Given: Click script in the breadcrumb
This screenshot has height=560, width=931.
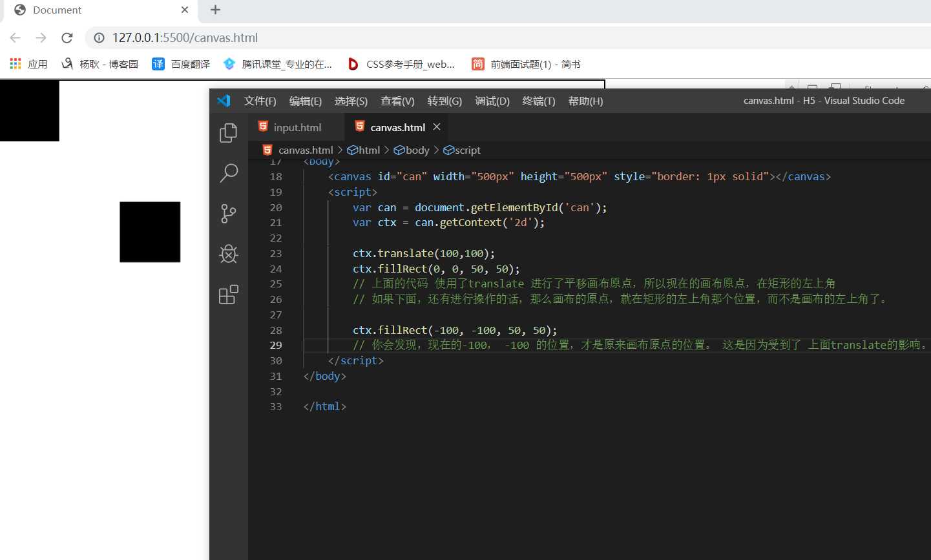Looking at the screenshot, I should tap(462, 150).
